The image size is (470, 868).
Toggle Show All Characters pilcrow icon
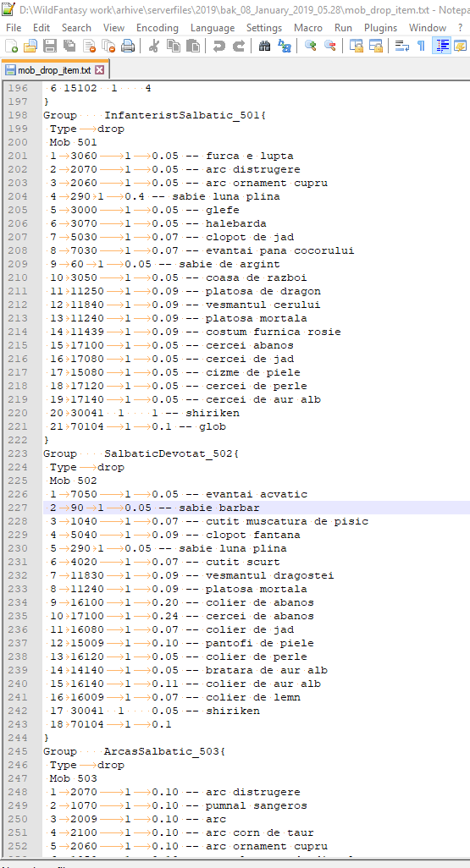coord(422,47)
